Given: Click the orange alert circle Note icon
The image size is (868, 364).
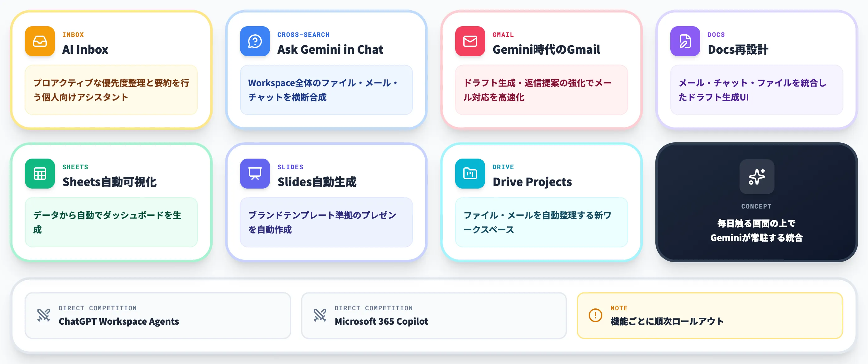Looking at the screenshot, I should click(595, 315).
